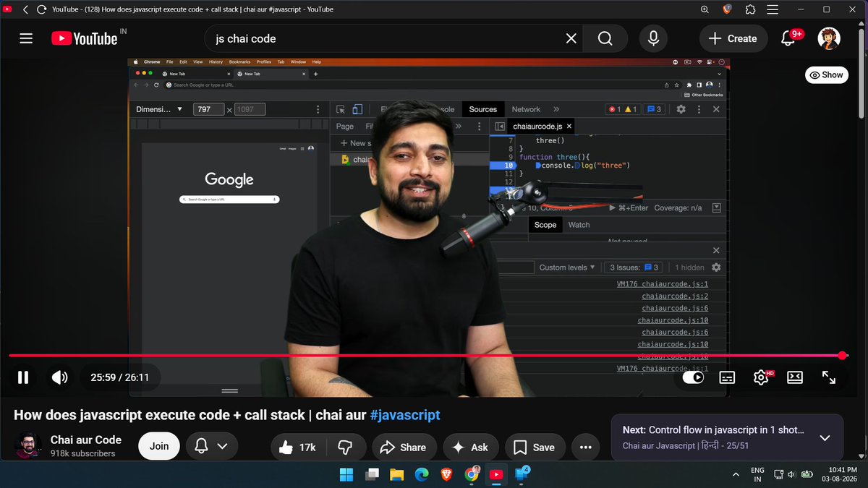This screenshot has width=868, height=488.
Task: Clear the search text with the X
Action: (571, 38)
